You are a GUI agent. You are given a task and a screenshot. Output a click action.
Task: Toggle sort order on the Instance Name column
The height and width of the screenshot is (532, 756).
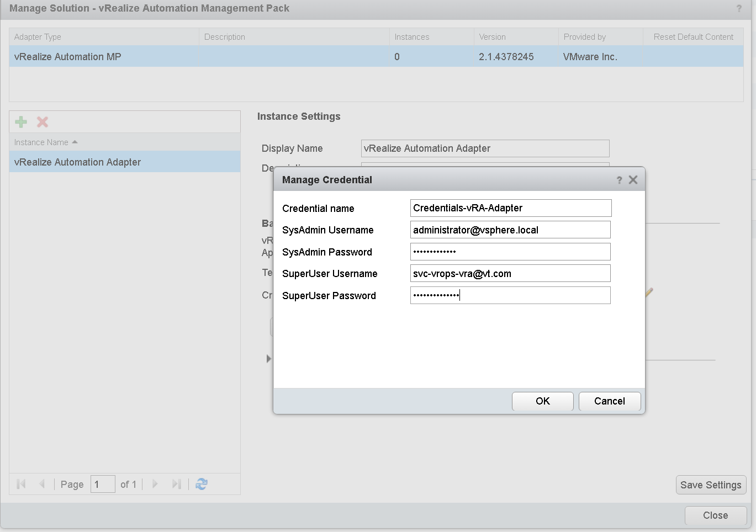point(46,142)
